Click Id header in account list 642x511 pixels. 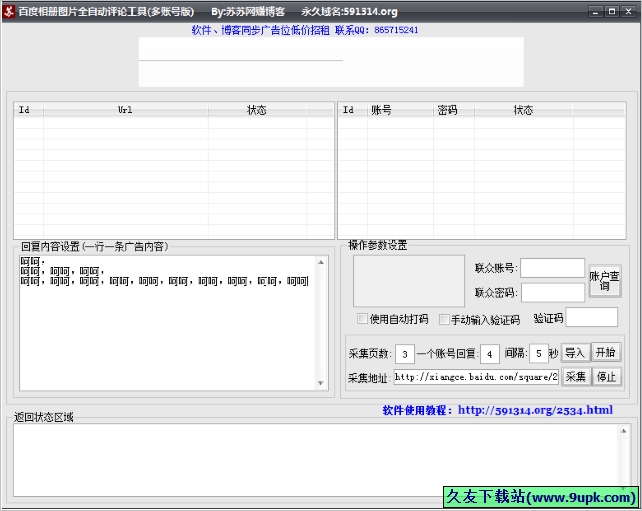coord(353,110)
